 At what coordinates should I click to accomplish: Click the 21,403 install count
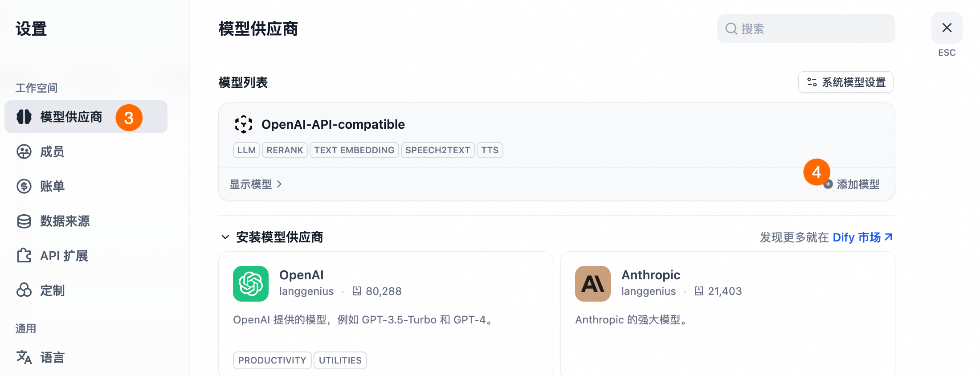click(x=725, y=291)
